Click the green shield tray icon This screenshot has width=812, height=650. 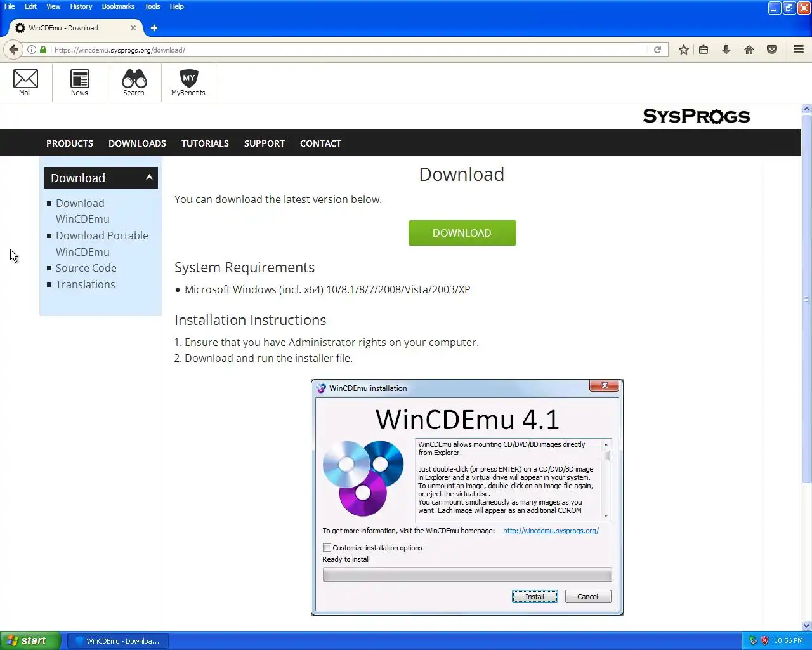pyautogui.click(x=753, y=640)
